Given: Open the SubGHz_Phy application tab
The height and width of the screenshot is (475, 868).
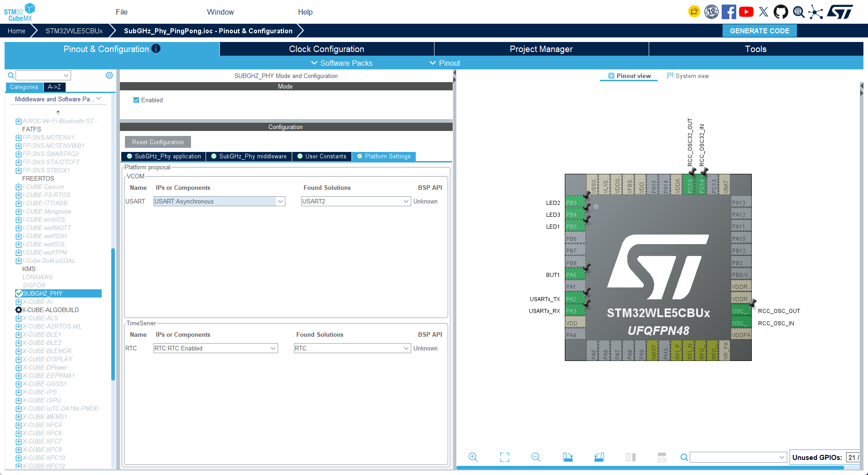Looking at the screenshot, I should point(164,157).
